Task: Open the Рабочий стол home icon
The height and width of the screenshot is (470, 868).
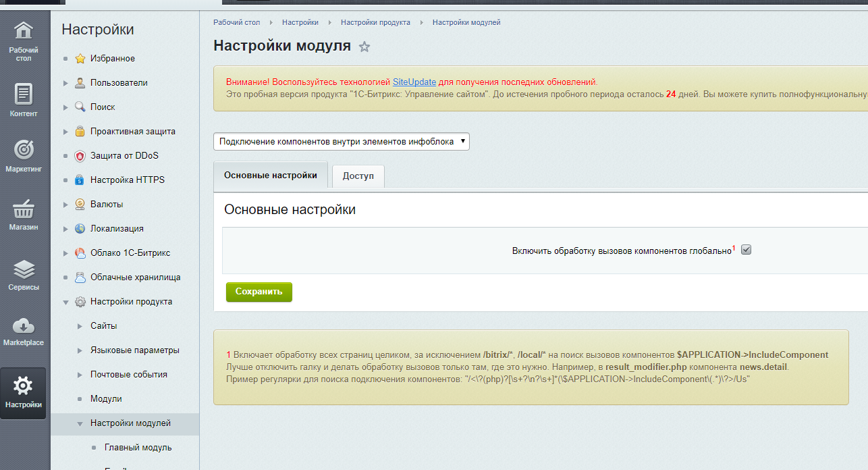Action: [24, 30]
